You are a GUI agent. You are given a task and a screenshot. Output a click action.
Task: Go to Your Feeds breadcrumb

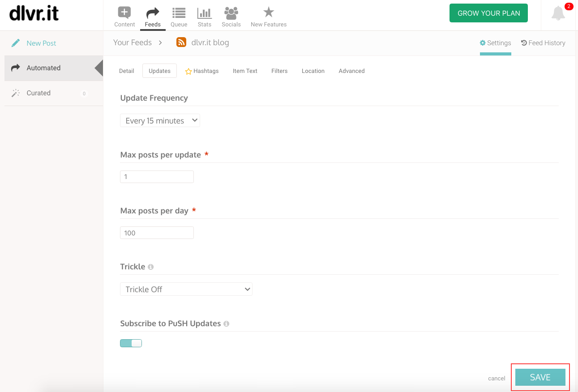(133, 43)
